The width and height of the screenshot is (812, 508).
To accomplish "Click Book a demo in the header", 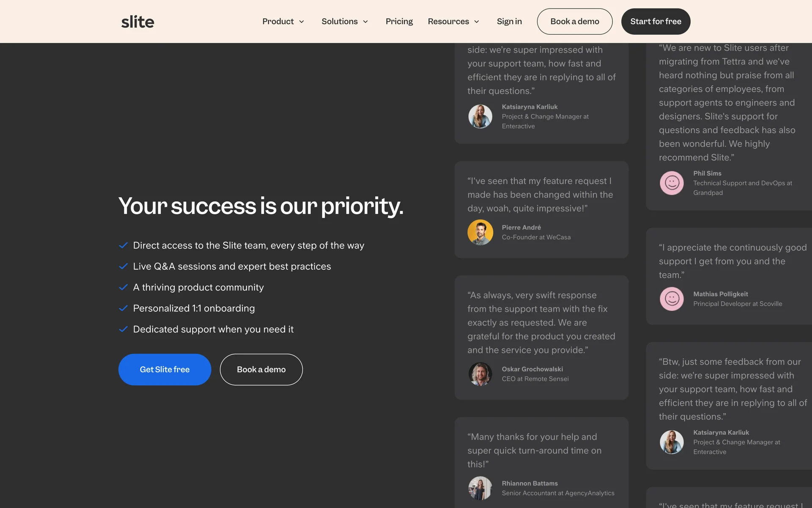I will [x=574, y=22].
